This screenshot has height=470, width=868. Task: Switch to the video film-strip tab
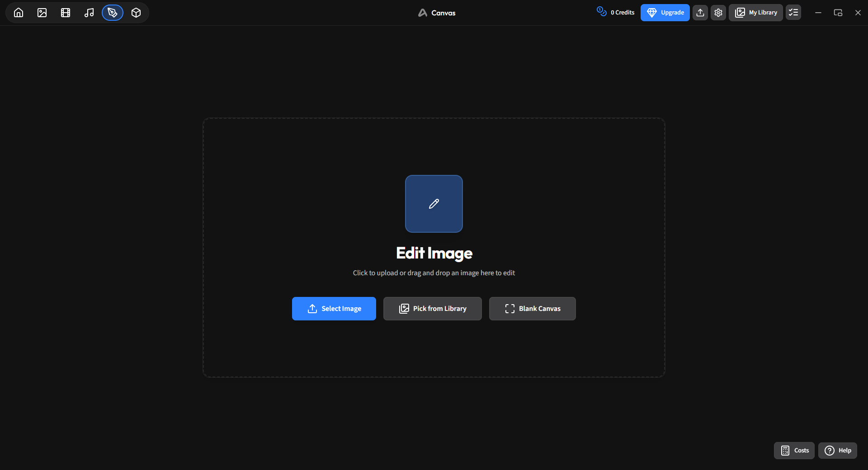(x=66, y=13)
